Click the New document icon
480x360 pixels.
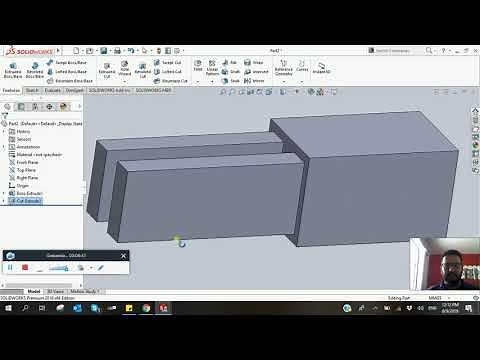[x=76, y=51]
